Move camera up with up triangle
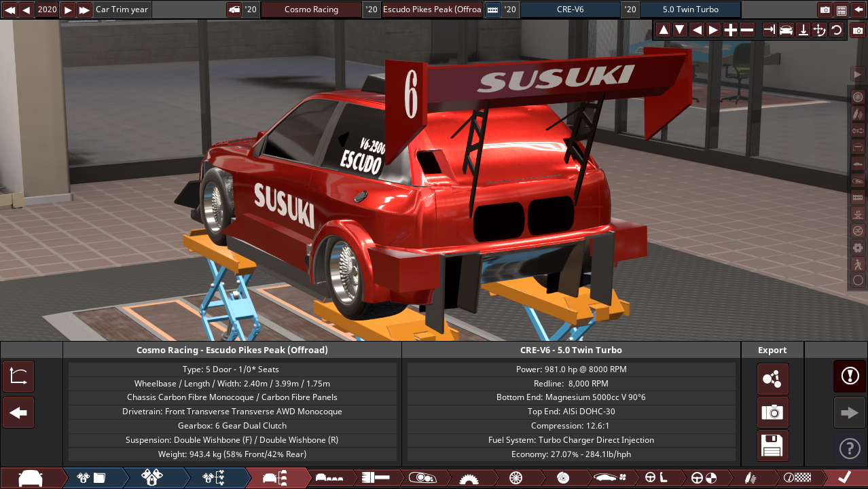The width and height of the screenshot is (868, 489). (664, 30)
